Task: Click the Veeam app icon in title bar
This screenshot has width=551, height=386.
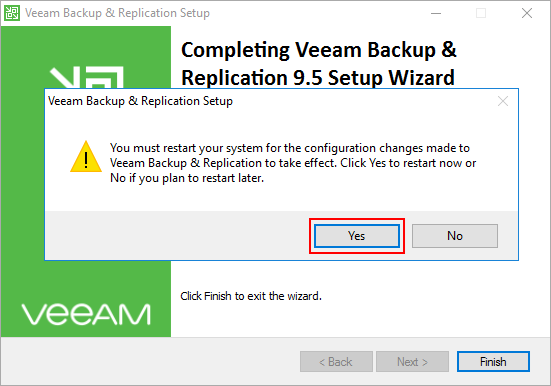Action: [12, 13]
